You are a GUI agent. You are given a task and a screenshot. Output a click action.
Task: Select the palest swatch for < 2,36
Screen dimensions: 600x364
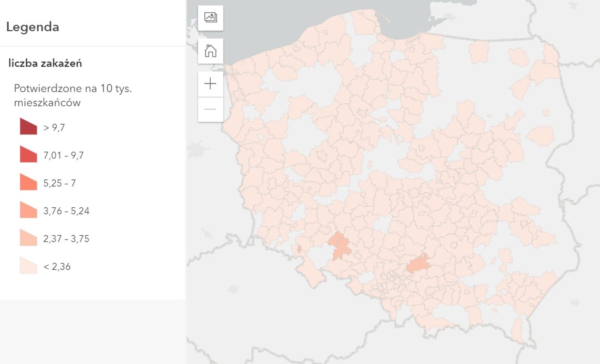28,266
